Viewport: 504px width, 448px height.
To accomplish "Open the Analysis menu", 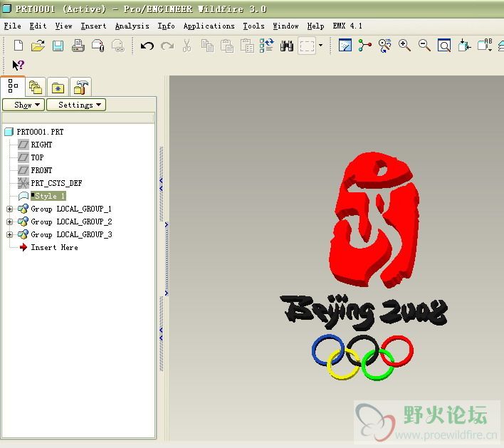I will 132,26.
